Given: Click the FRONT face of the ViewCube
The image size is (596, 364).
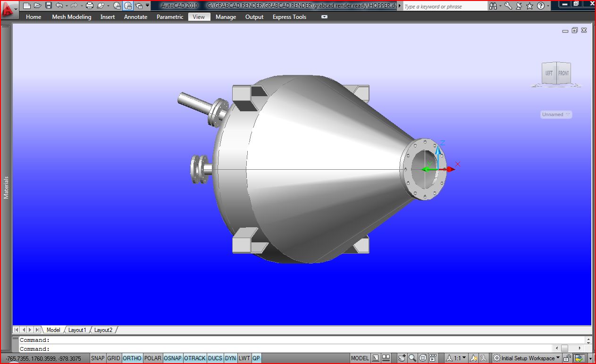Looking at the screenshot, I should 563,73.
